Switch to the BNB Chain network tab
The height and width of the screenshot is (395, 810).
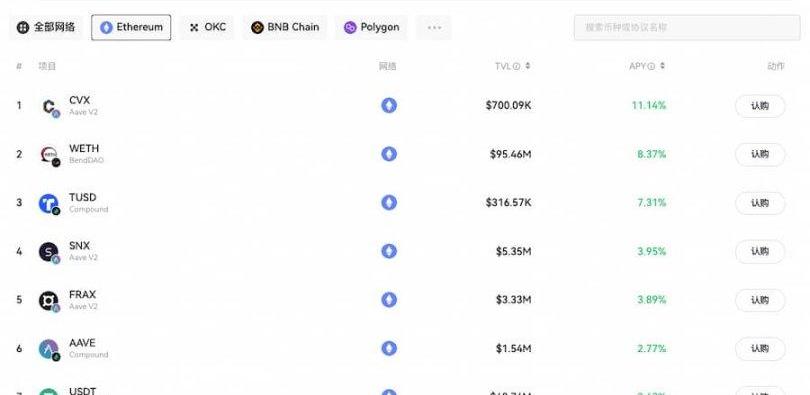(285, 27)
